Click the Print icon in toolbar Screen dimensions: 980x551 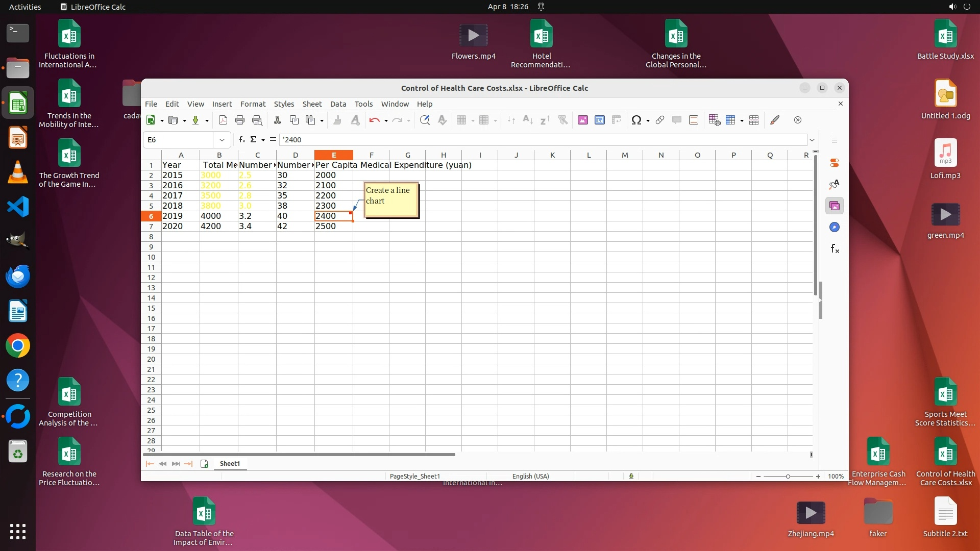pos(240,120)
